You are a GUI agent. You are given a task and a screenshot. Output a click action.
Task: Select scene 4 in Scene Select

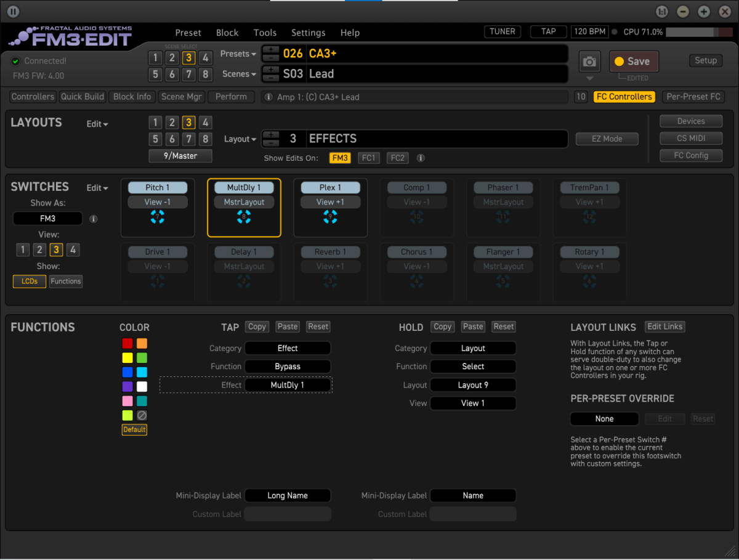click(206, 58)
